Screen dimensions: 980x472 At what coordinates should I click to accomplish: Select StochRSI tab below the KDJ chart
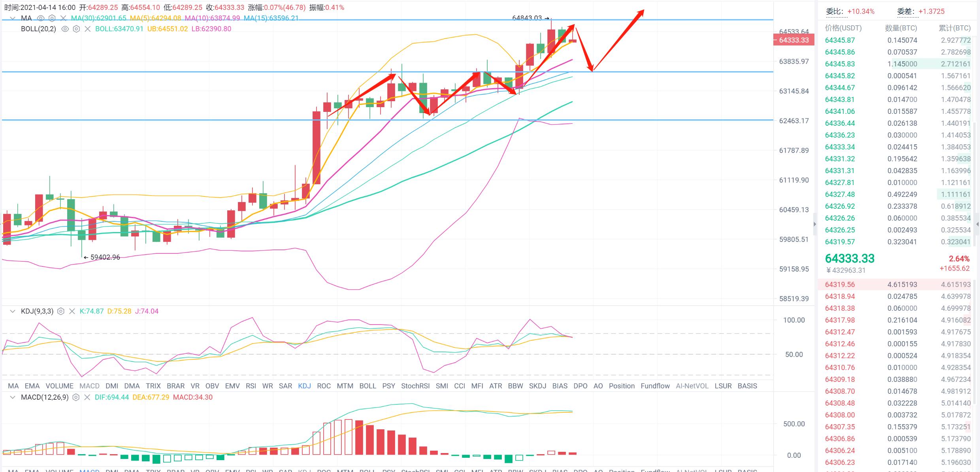click(x=415, y=386)
